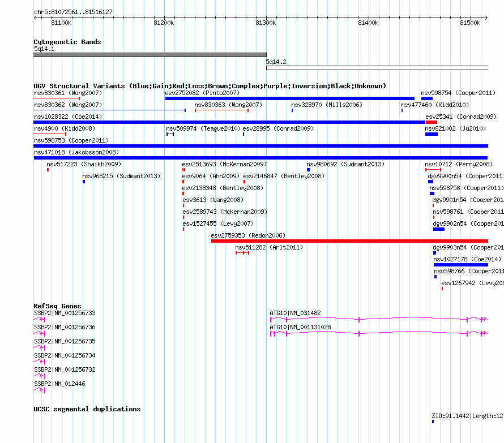This screenshot has height=443, width=504.
Task: Click the nsv830363 (Wong2007) red loss bar
Action: pos(221,110)
